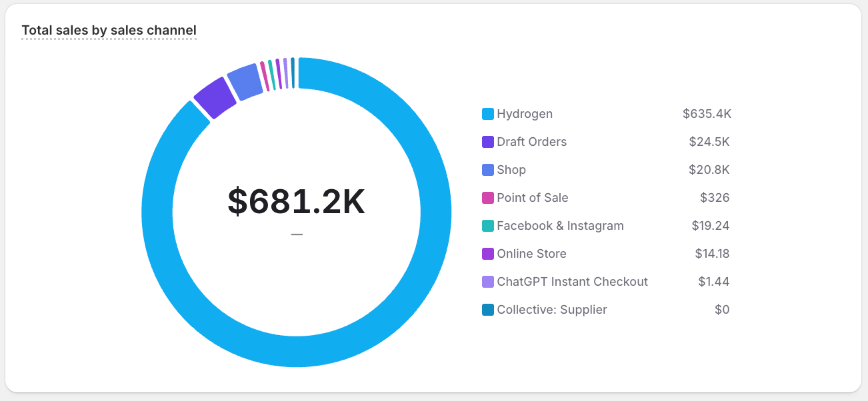Click the Facebook & Instagram legend swatch
The height and width of the screenshot is (401, 868).
point(488,226)
